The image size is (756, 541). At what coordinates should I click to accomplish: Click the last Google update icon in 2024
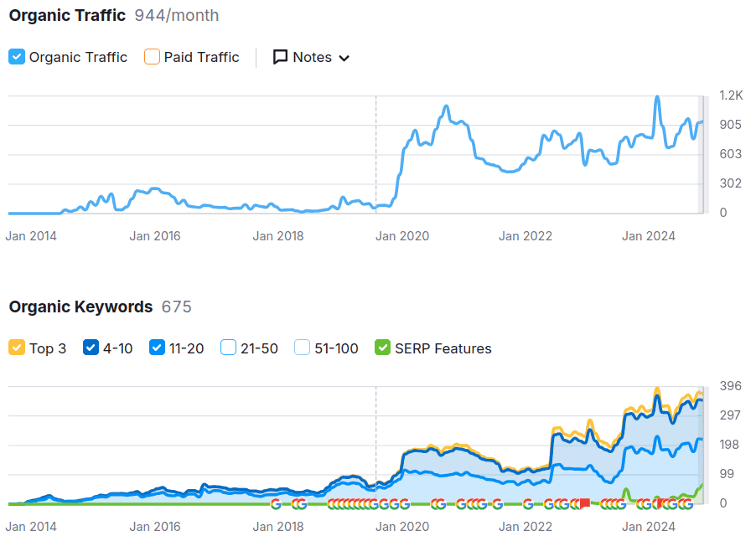point(687,503)
